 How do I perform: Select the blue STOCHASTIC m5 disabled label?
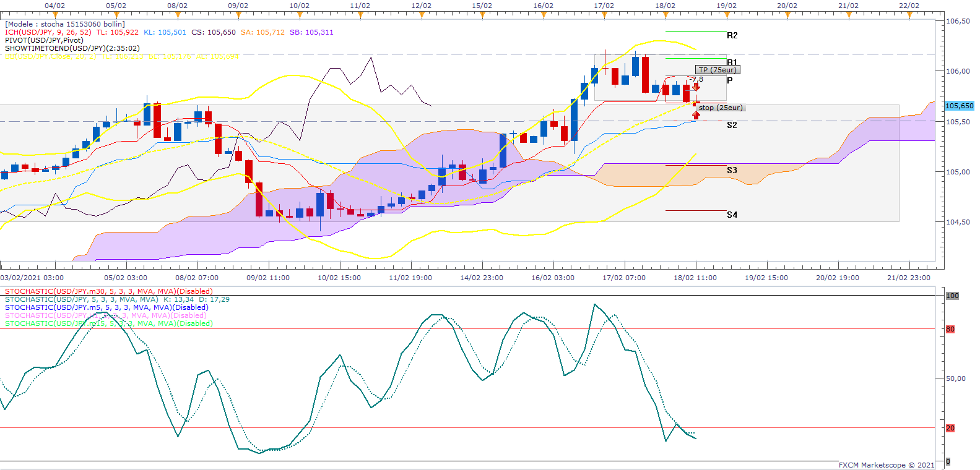pos(106,307)
